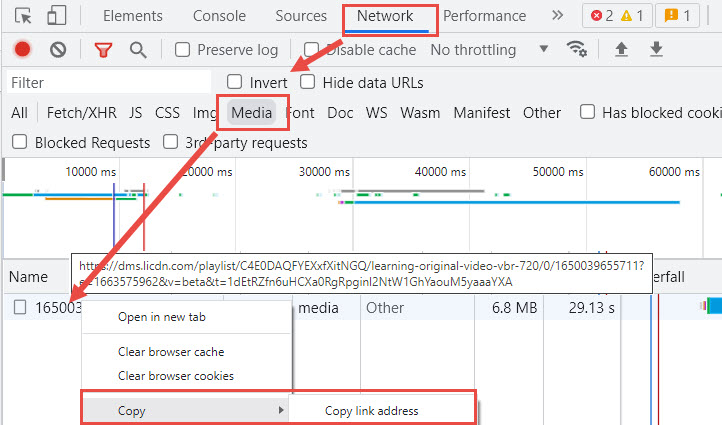722x425 pixels.
Task: Choose Copy link address
Action: [371, 410]
